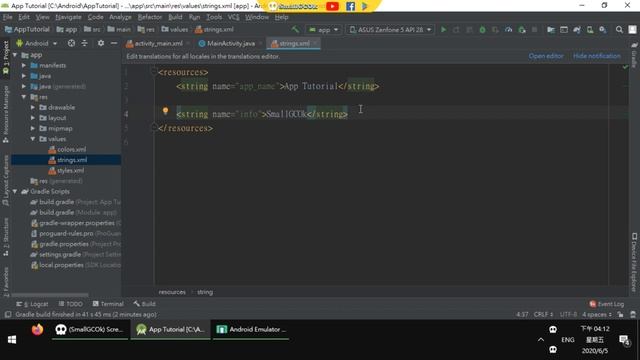
Task: Start debugging with the bug icon
Action: click(x=482, y=30)
